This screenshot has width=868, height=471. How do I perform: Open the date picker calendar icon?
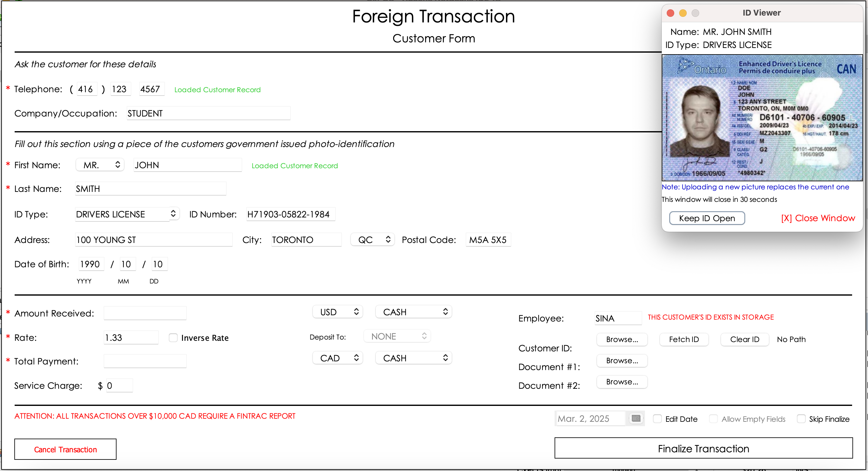click(636, 418)
